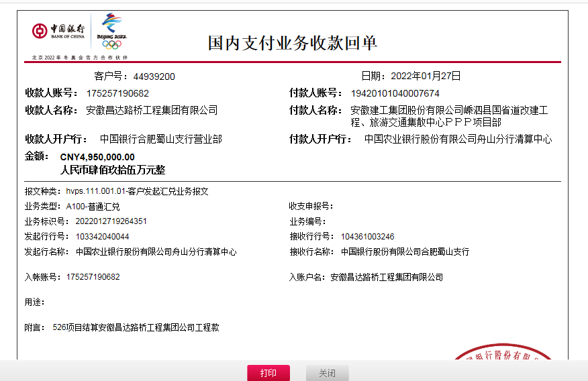This screenshot has height=381, width=588.
Task: Select the customer number 44939200
Action: 154,76
